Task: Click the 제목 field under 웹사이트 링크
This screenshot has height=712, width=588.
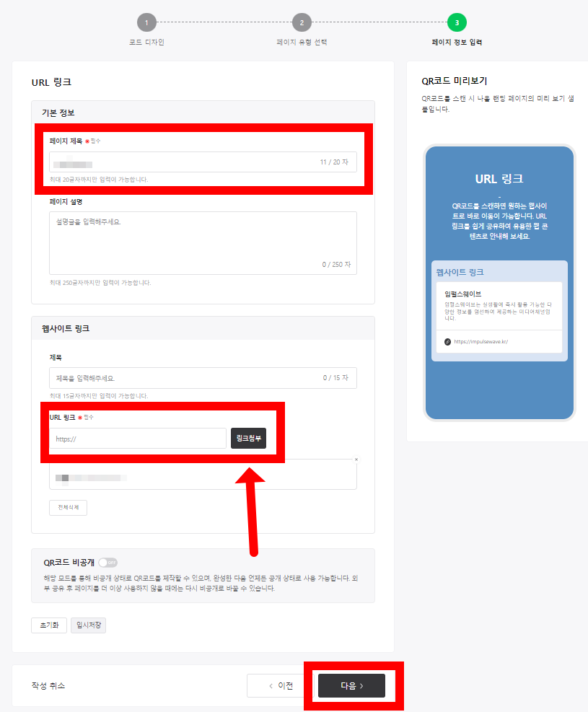Action: [x=203, y=378]
